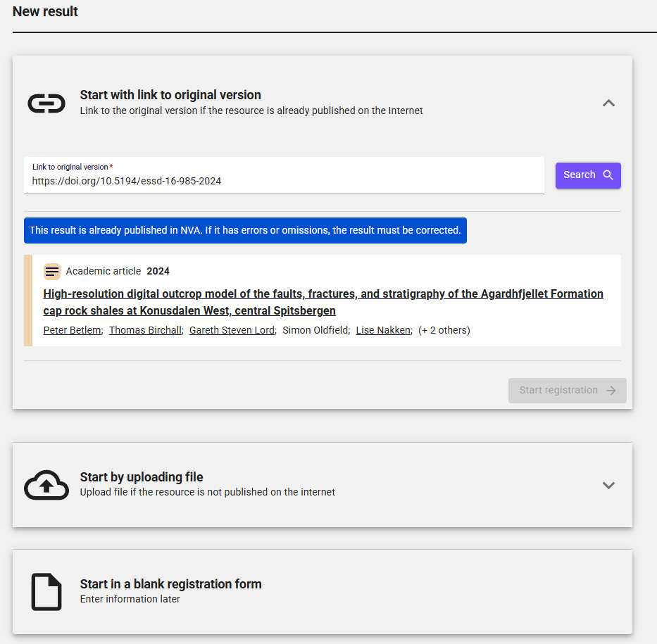Click the Start registration button
The image size is (657, 644).
click(567, 390)
